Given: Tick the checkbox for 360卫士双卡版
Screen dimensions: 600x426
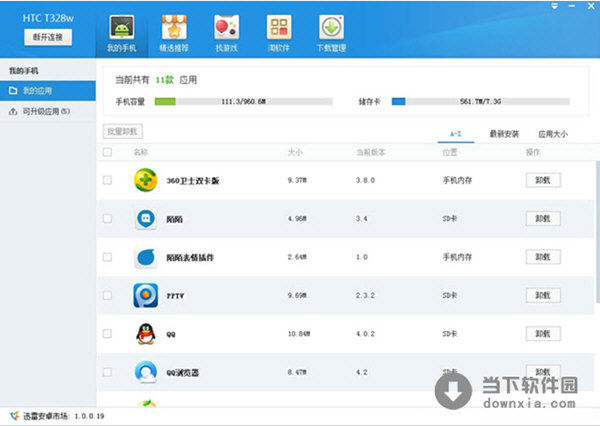Looking at the screenshot, I should click(108, 180).
